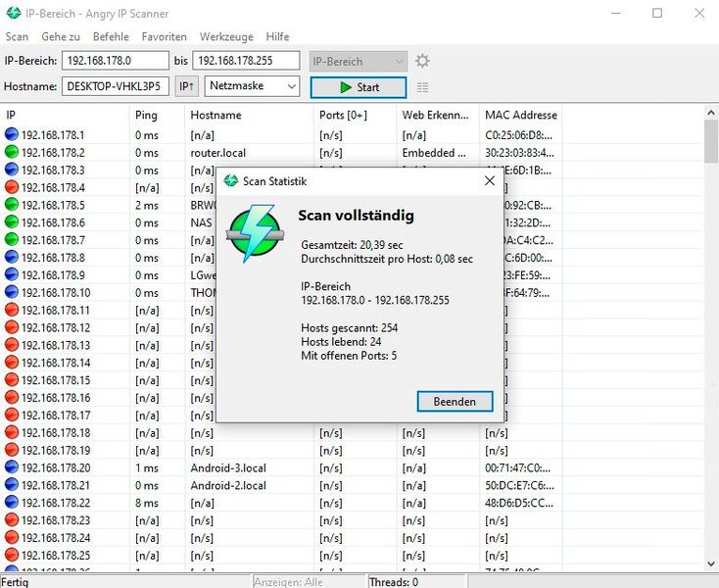Sort by the Ports [0+] column header
This screenshot has width=719, height=588.
tap(356, 115)
